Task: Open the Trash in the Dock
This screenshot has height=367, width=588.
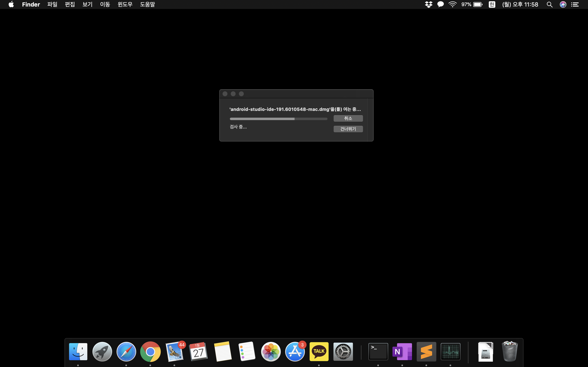Action: pyautogui.click(x=510, y=352)
